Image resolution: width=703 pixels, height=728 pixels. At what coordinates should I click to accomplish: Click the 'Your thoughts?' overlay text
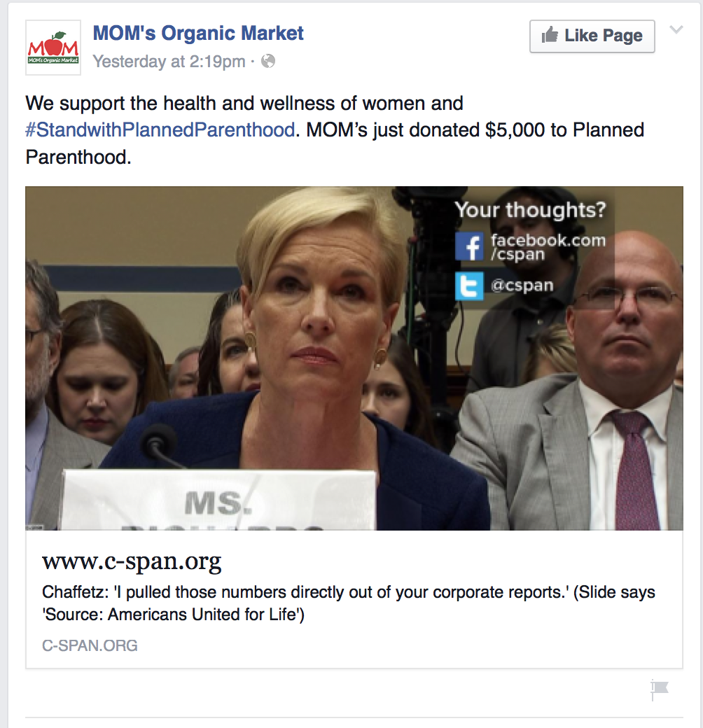click(530, 209)
